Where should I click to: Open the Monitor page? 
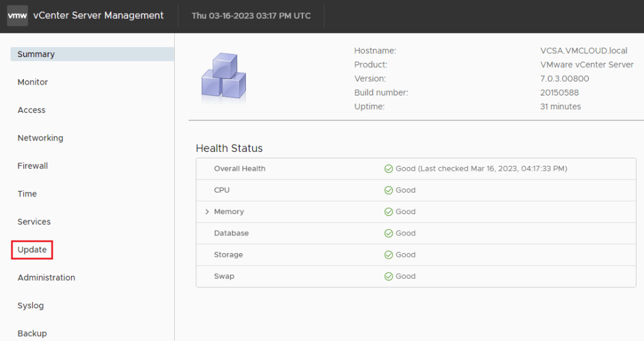click(33, 82)
